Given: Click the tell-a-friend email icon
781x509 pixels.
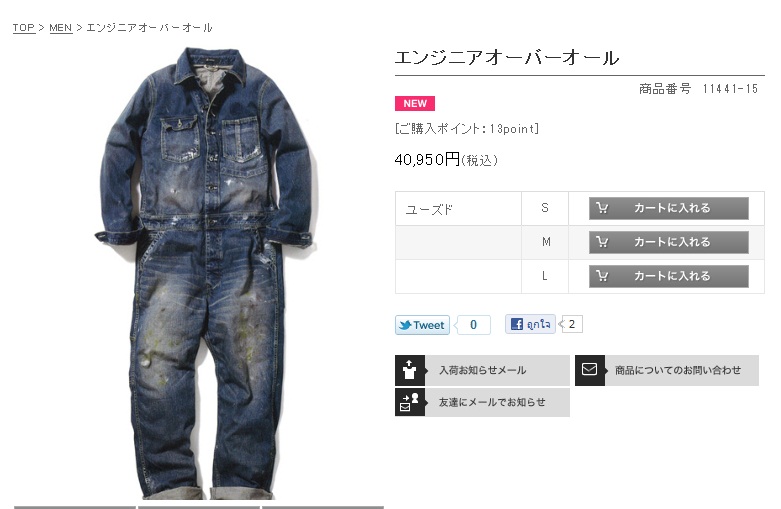Looking at the screenshot, I should tap(410, 402).
